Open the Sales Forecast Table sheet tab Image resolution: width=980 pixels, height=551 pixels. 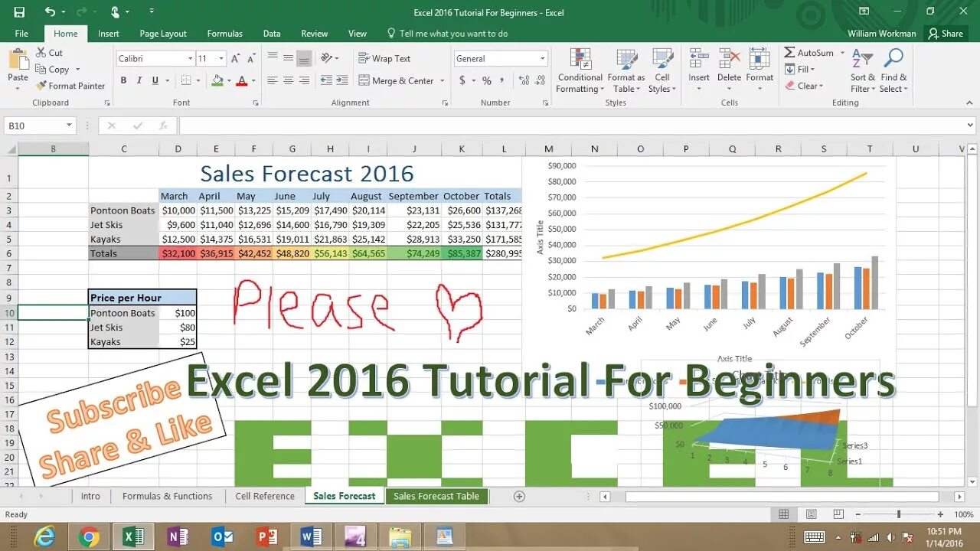point(436,496)
